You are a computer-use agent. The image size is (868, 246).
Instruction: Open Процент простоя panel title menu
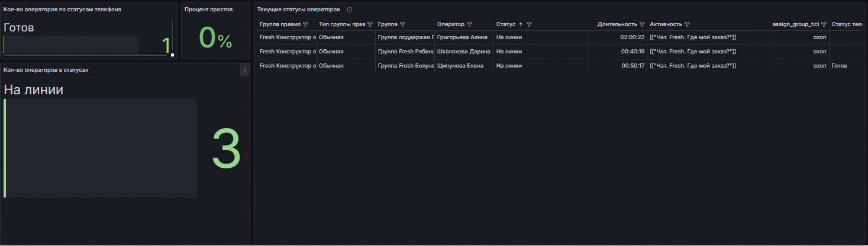coord(208,10)
